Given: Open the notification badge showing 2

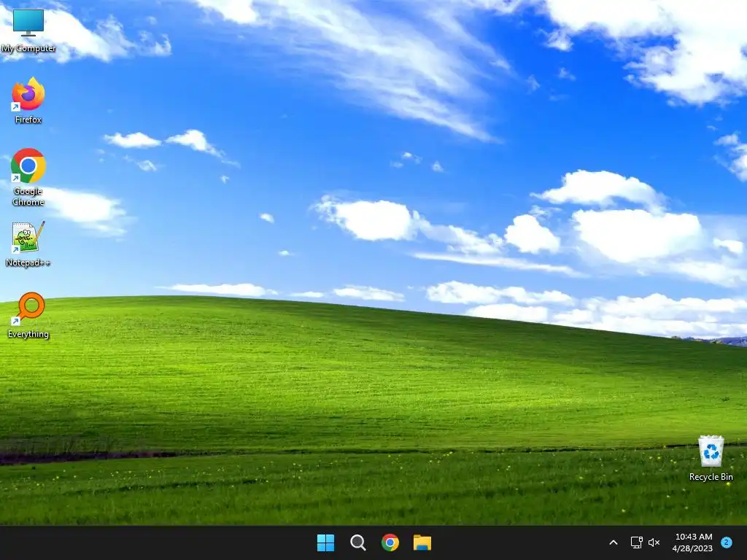Looking at the screenshot, I should click(727, 542).
